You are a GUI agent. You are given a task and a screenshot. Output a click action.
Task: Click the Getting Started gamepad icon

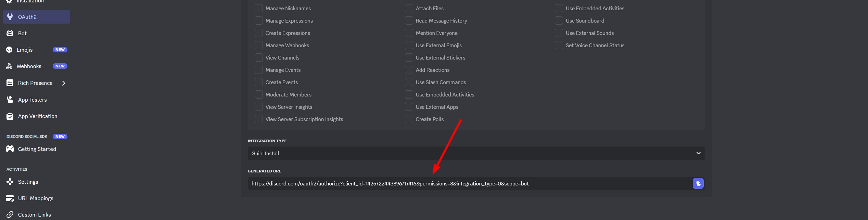coord(10,149)
